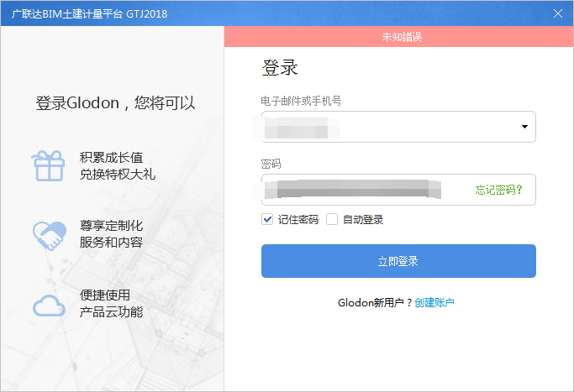Click the 未知错误 error banner
The image size is (574, 392).
[x=398, y=37]
